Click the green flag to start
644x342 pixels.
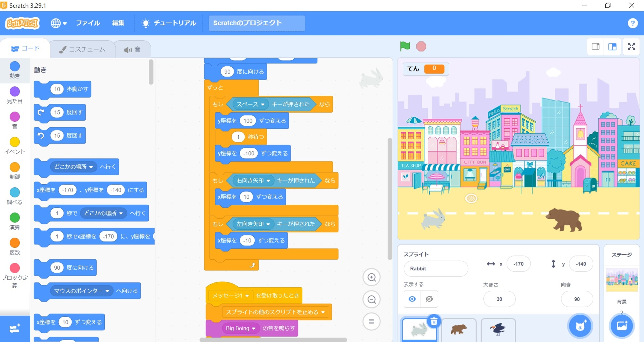point(405,46)
